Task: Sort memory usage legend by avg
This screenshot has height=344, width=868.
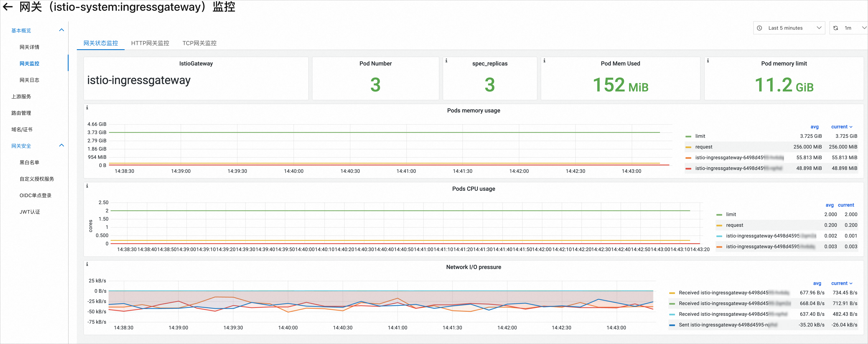Action: click(814, 127)
